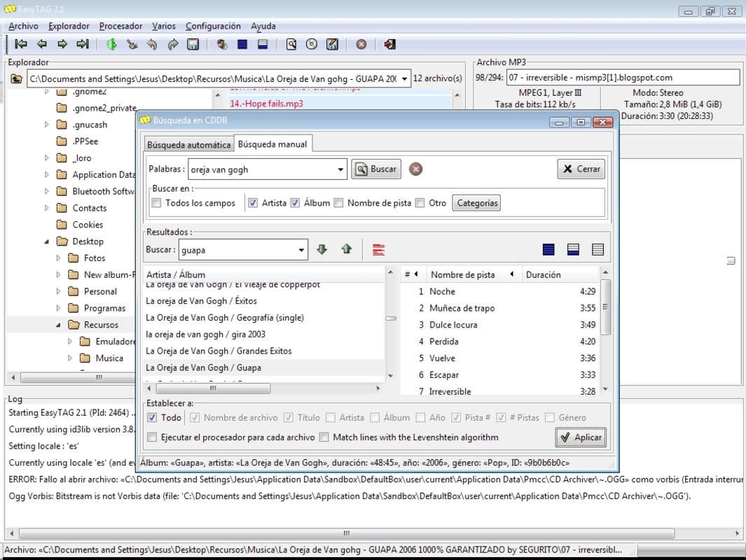Click the green scanner toolbar icon
746x560 pixels.
[x=111, y=44]
